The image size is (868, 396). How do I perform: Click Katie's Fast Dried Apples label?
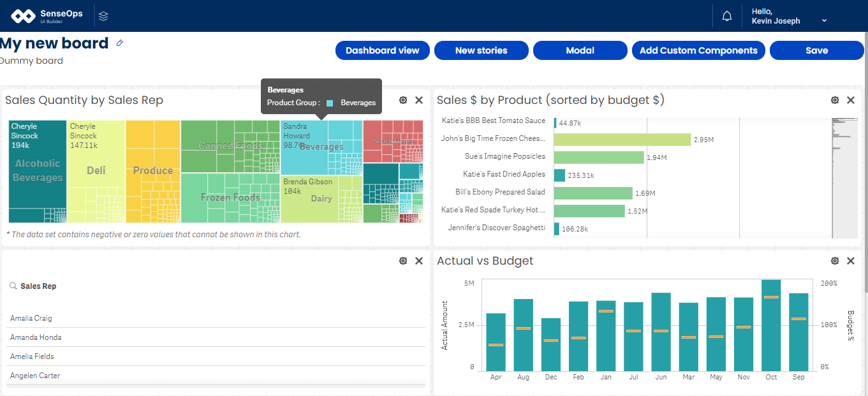click(504, 174)
